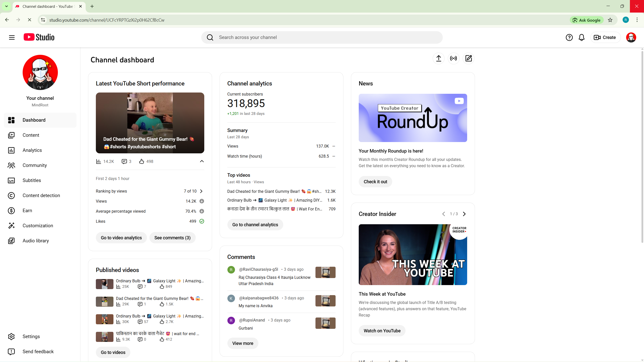Open the Earn sidebar section

coord(27,210)
